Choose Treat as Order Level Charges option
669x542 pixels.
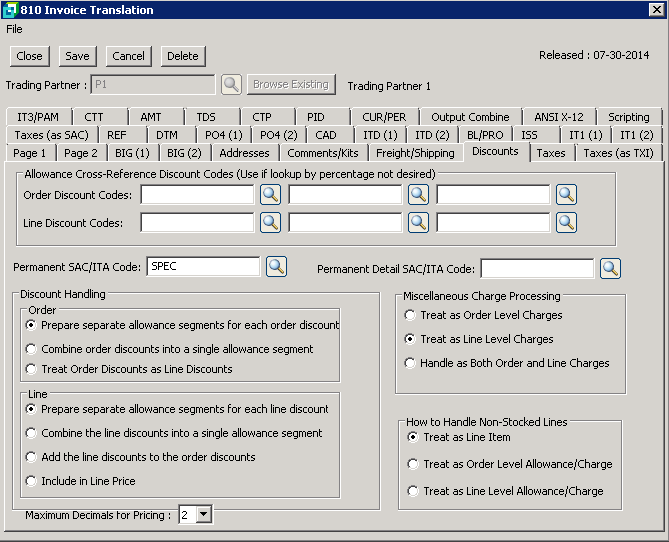[x=410, y=315]
